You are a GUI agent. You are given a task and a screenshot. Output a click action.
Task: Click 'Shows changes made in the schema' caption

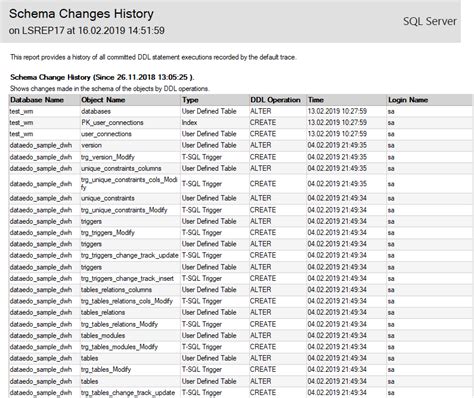tap(109, 89)
